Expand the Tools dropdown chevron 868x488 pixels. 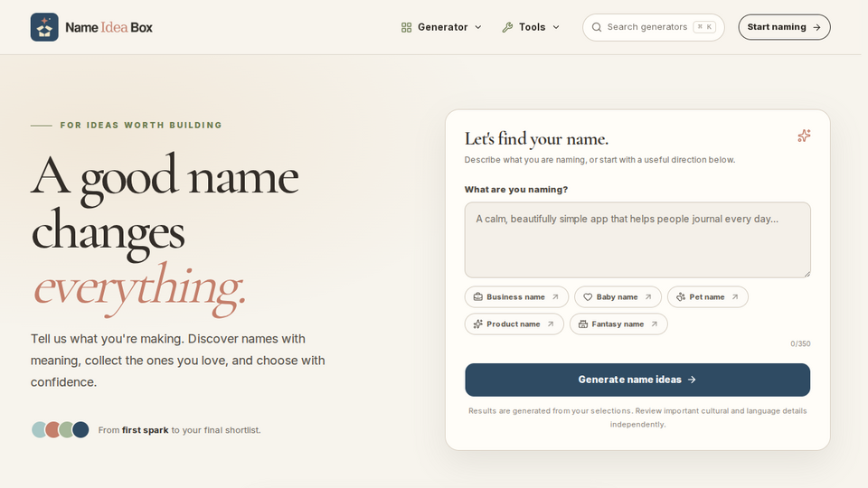pyautogui.click(x=556, y=27)
